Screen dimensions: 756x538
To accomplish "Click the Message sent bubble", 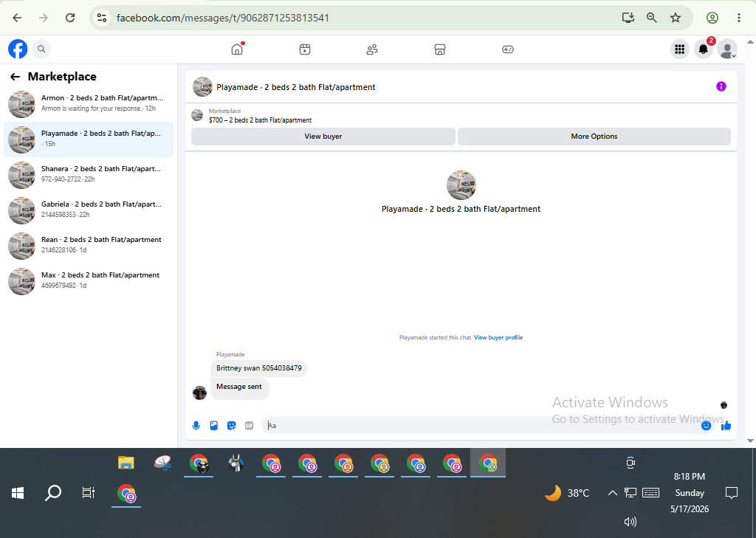I will (x=239, y=387).
